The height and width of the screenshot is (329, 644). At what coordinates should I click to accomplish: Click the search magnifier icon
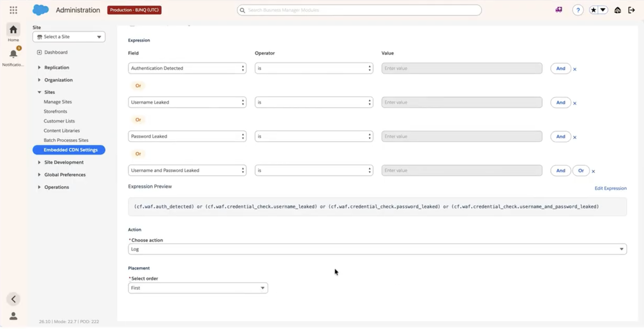pos(242,10)
